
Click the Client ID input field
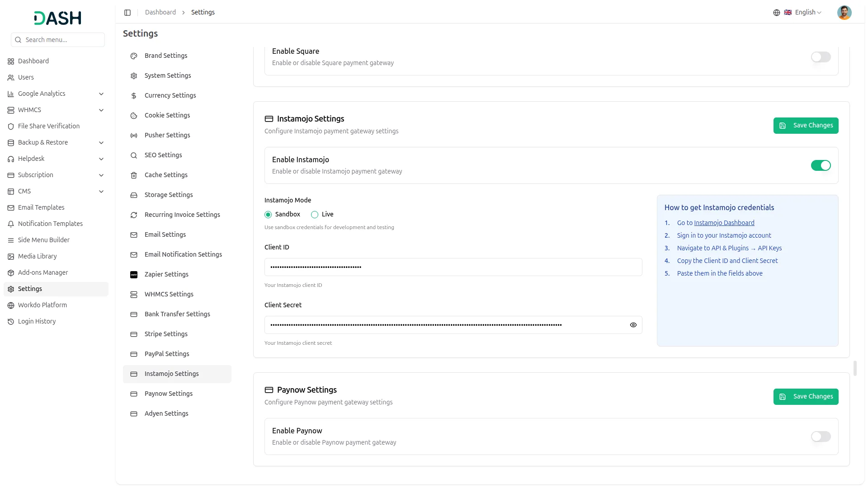453,267
